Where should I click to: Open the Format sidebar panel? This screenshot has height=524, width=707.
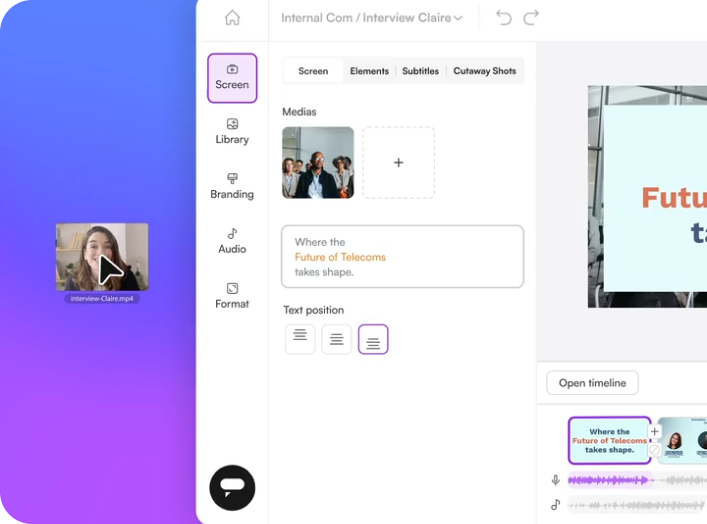[232, 296]
